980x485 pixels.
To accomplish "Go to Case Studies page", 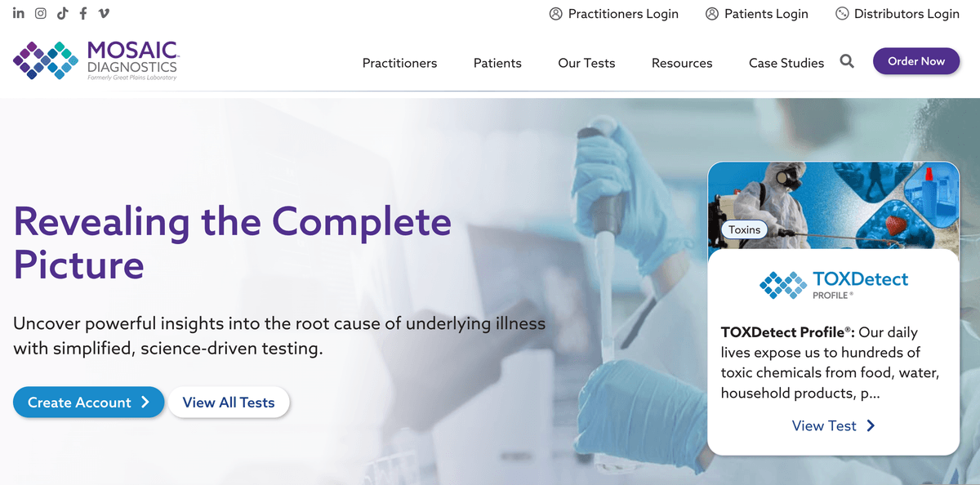I will (x=786, y=63).
